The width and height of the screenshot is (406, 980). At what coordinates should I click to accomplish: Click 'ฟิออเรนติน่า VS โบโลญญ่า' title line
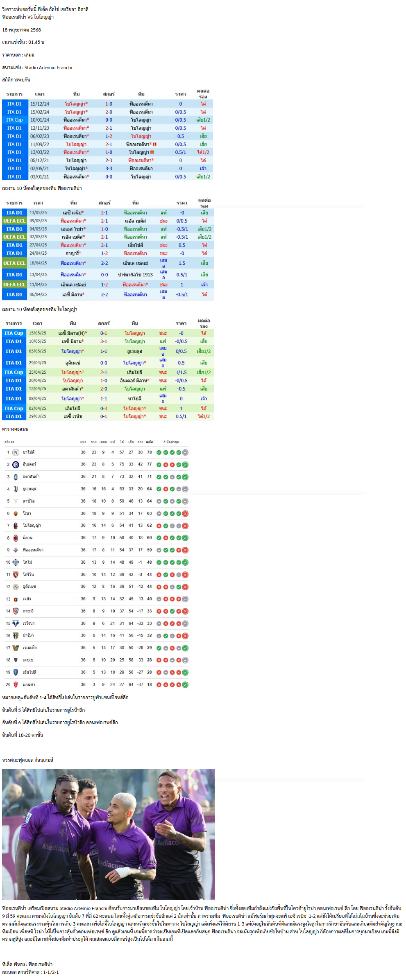28,17
